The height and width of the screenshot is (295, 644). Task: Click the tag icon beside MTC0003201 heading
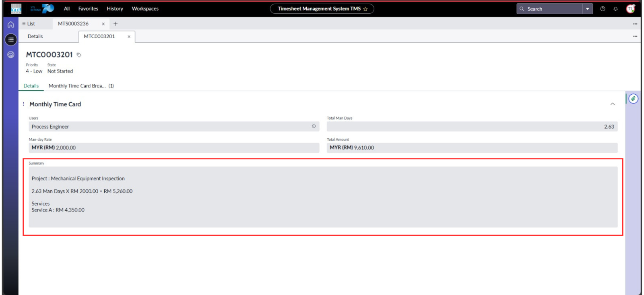79,55
